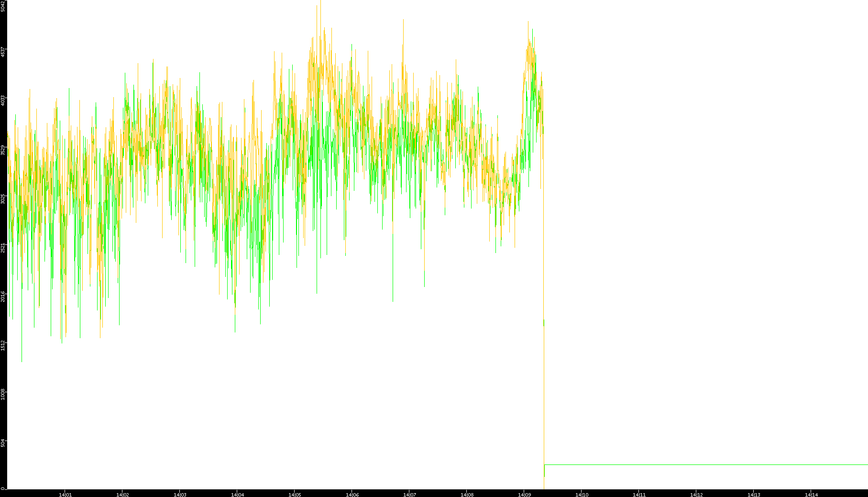Click the 14:13 time axis label
Screen dimensions: 868x497
[x=754, y=495]
